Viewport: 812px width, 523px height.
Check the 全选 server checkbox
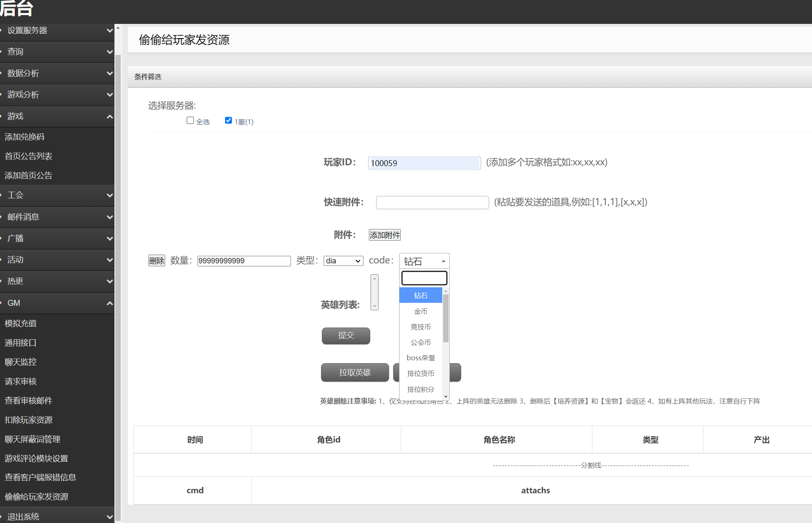(x=190, y=120)
